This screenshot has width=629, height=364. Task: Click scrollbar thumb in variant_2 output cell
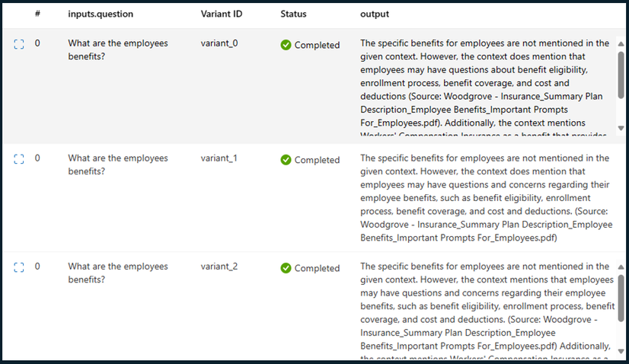(621, 299)
